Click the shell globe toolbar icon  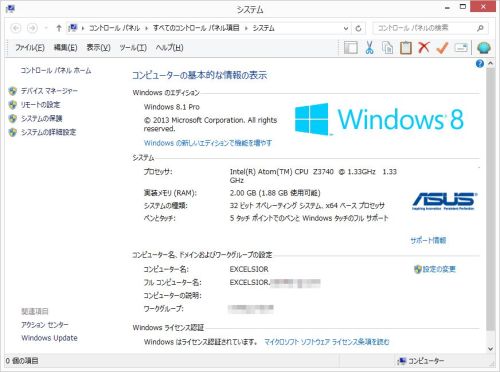point(484,48)
